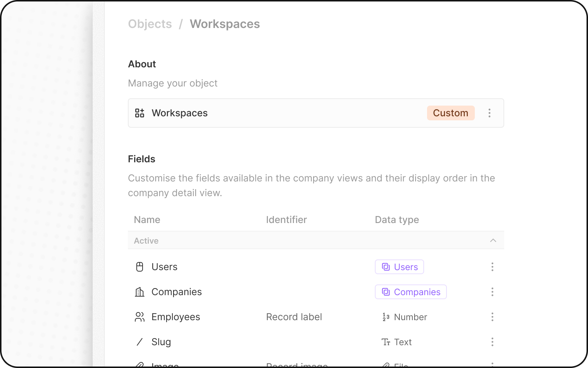This screenshot has height=368, width=588.
Task: Click the Users field mouse icon
Action: (140, 267)
